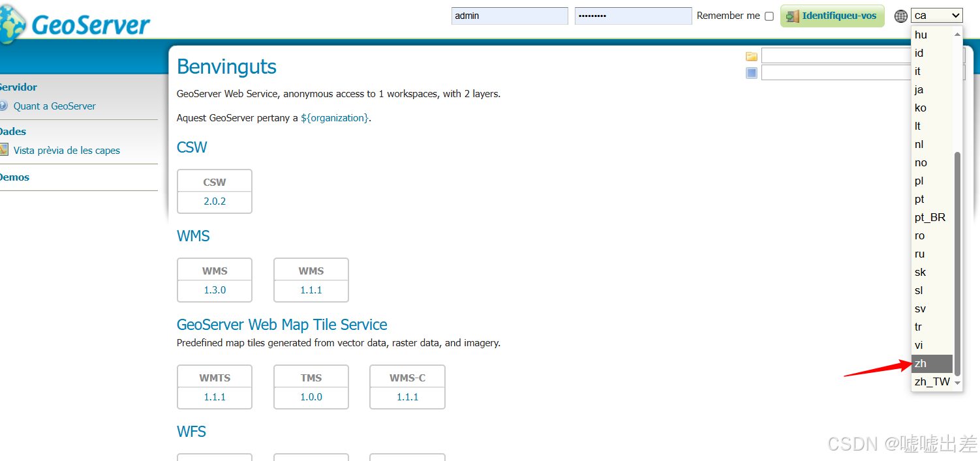Screen dimensions: 980x461
Task: Select ko in the language list
Action: pos(932,108)
